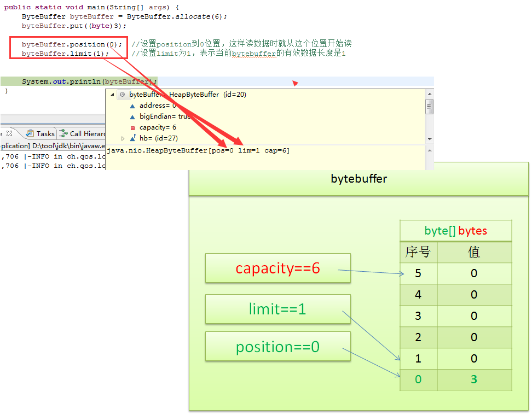Click the HeapByteBuffer toString output text
Viewport: 532px width, 415px height.
tap(198, 150)
